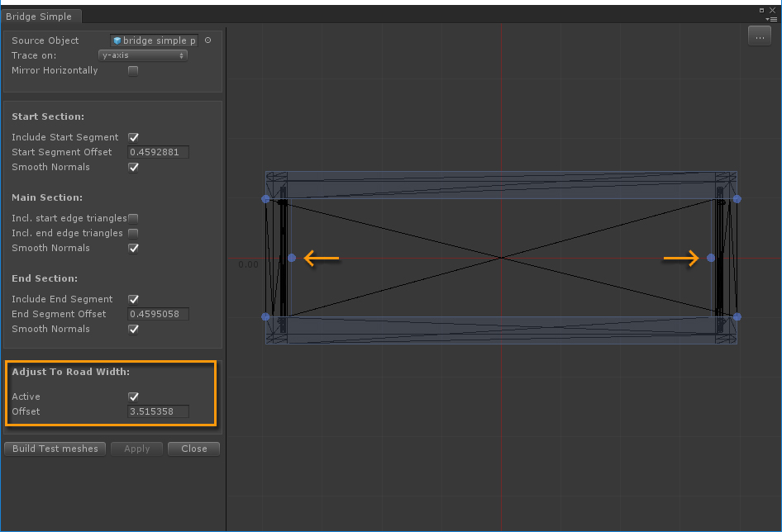Viewport: 782px width, 532px height.
Task: Edit the road width Offset value field
Action: point(158,411)
